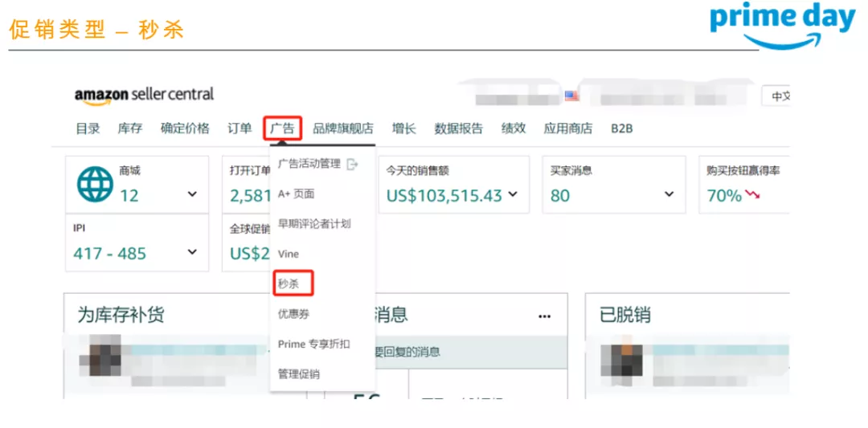Select 早期评论者计划 in the dropdown
The height and width of the screenshot is (428, 868).
click(314, 224)
